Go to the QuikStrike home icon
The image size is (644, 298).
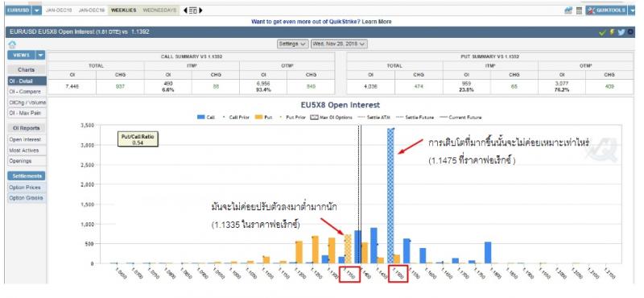click(12, 44)
